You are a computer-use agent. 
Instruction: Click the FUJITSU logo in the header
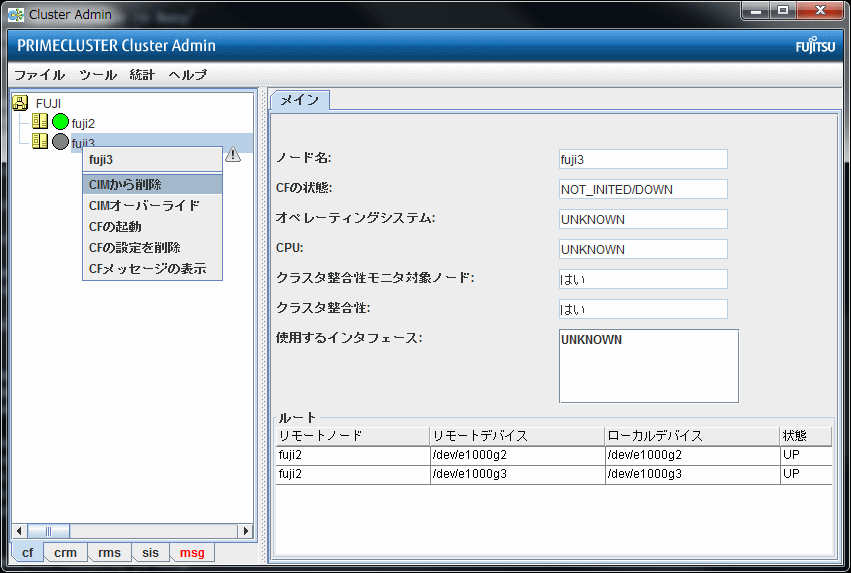click(815, 46)
